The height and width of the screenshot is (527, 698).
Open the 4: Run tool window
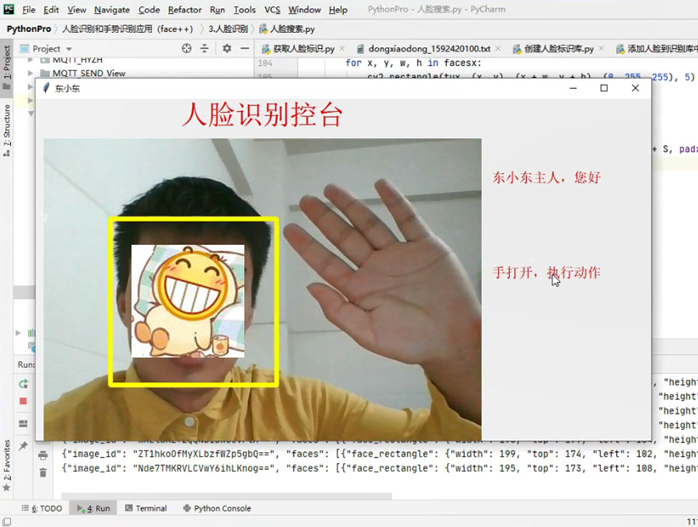pos(93,508)
